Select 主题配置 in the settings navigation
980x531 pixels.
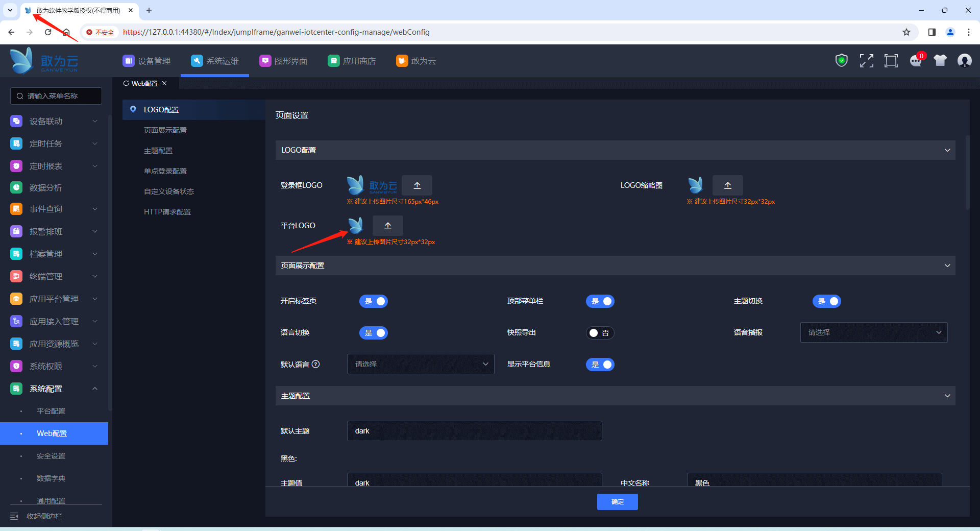[158, 151]
